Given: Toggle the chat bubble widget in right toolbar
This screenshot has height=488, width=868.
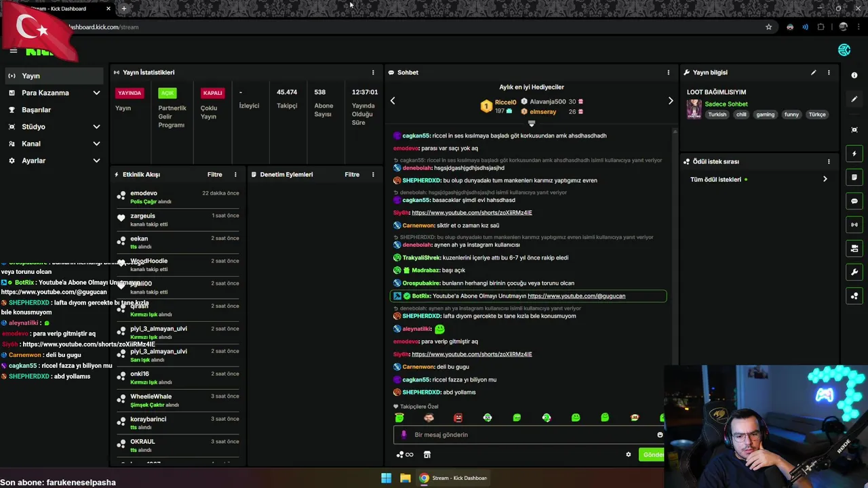Looking at the screenshot, I should pyautogui.click(x=854, y=201).
